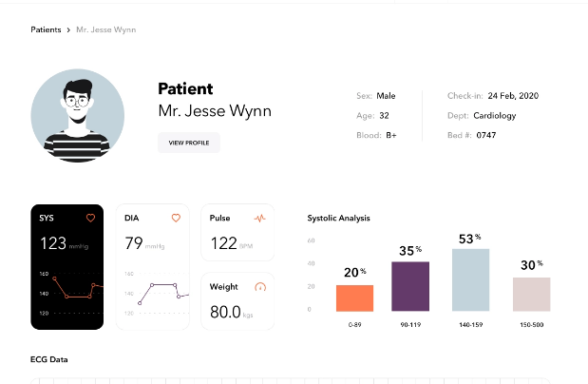This screenshot has height=384, width=588.
Task: Click the breadcrumb chevron separator
Action: pyautogui.click(x=68, y=30)
